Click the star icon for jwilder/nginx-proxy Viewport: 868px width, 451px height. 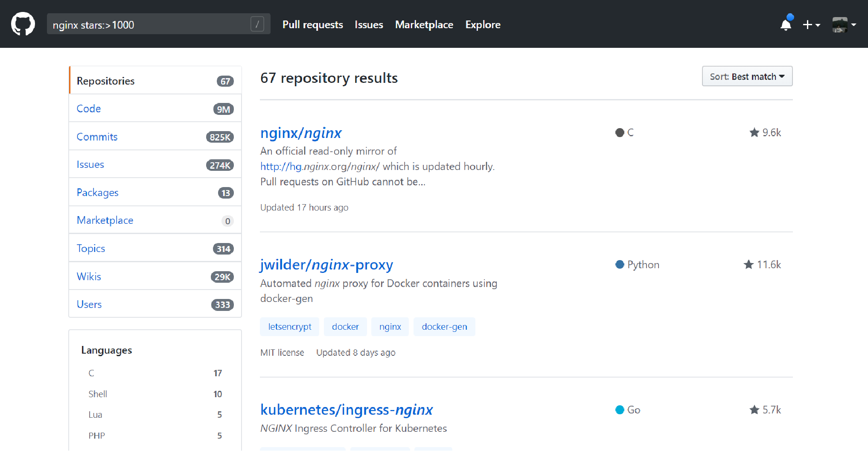pos(749,265)
